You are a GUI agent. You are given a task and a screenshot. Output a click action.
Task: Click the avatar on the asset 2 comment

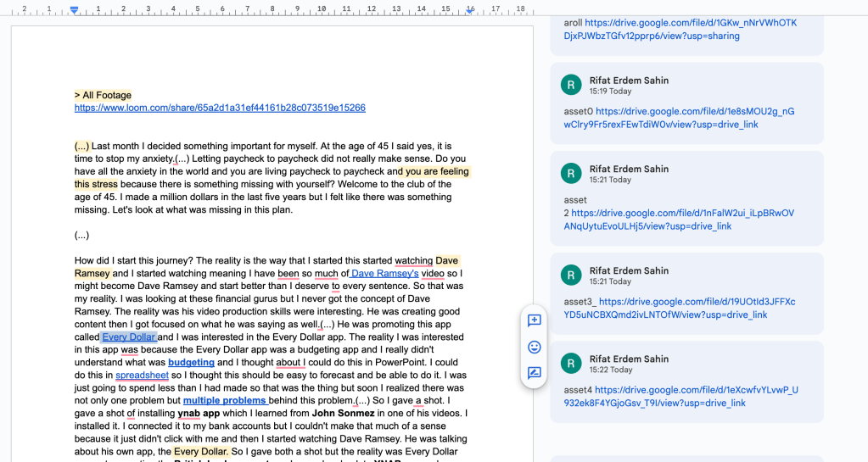(571, 174)
